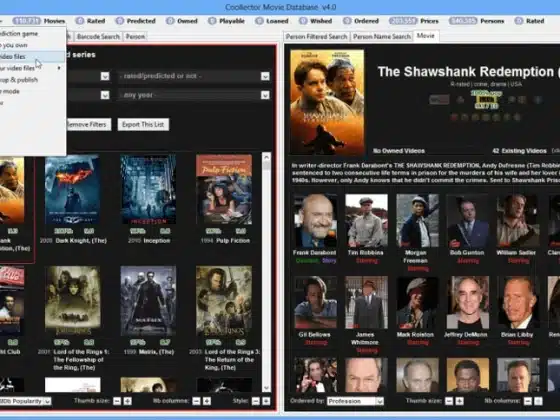
Task: Toggle the Playable movies filter
Action: pos(226,21)
